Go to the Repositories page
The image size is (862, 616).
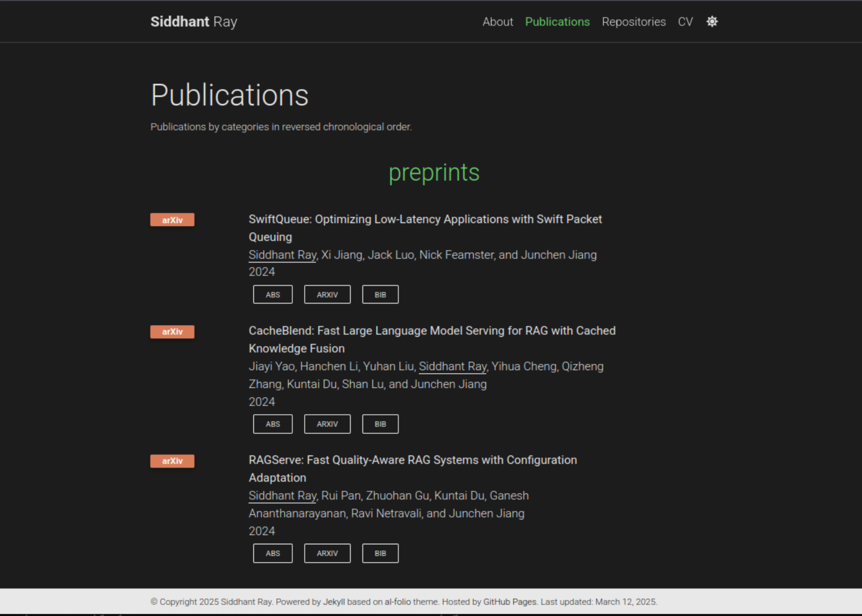(x=634, y=22)
